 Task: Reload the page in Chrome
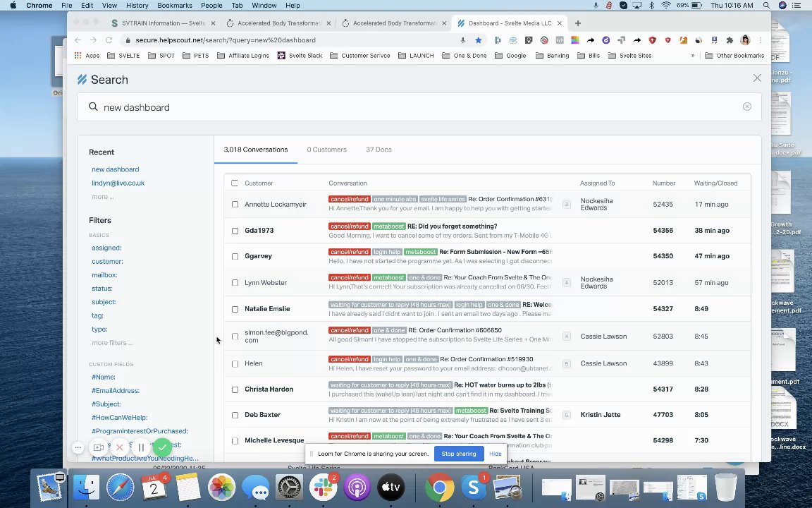109,40
